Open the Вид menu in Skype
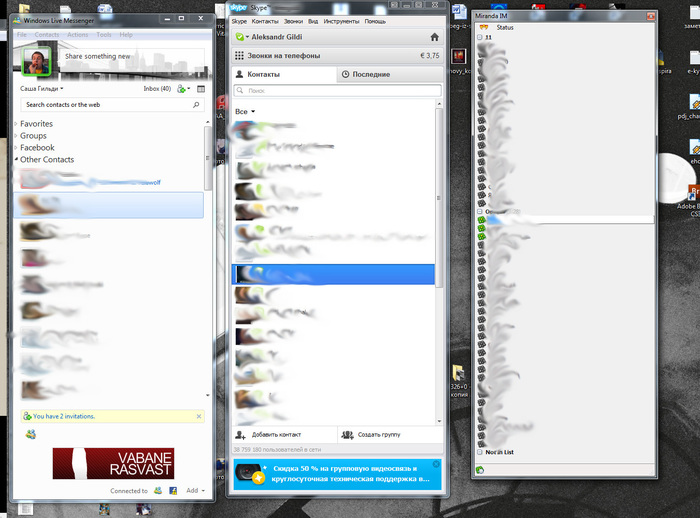 point(313,21)
